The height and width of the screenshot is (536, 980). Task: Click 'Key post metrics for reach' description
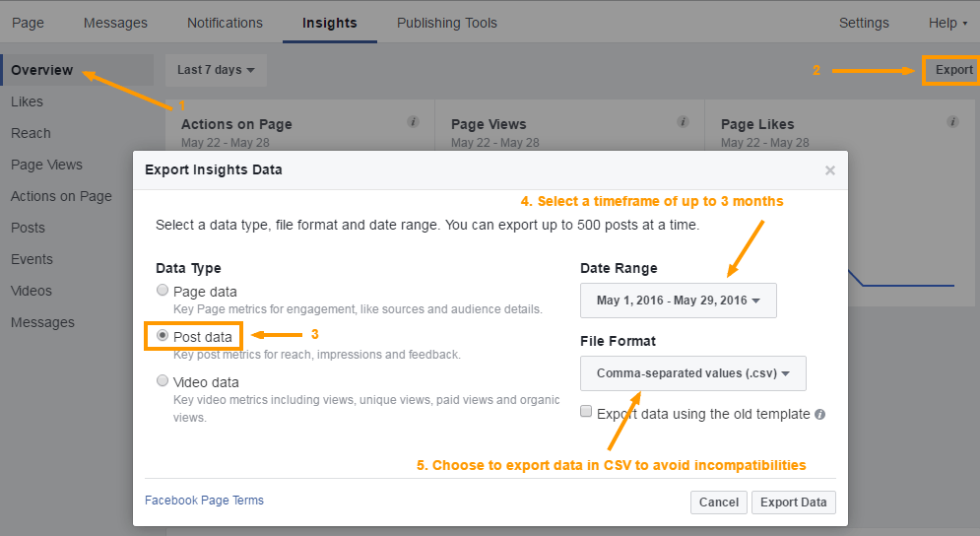[317, 355]
